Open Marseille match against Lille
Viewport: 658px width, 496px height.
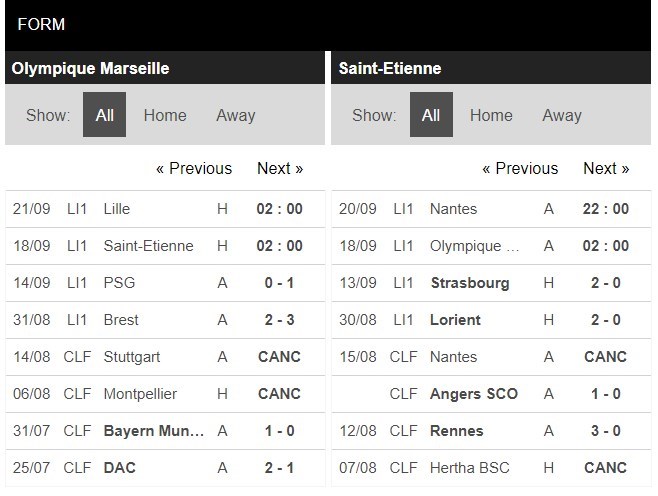tap(117, 209)
